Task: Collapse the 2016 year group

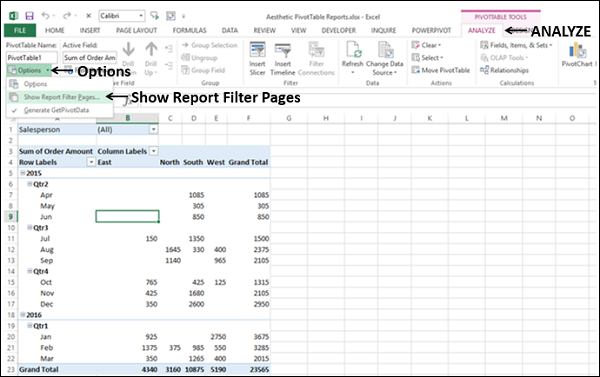Action: pyautogui.click(x=23, y=315)
